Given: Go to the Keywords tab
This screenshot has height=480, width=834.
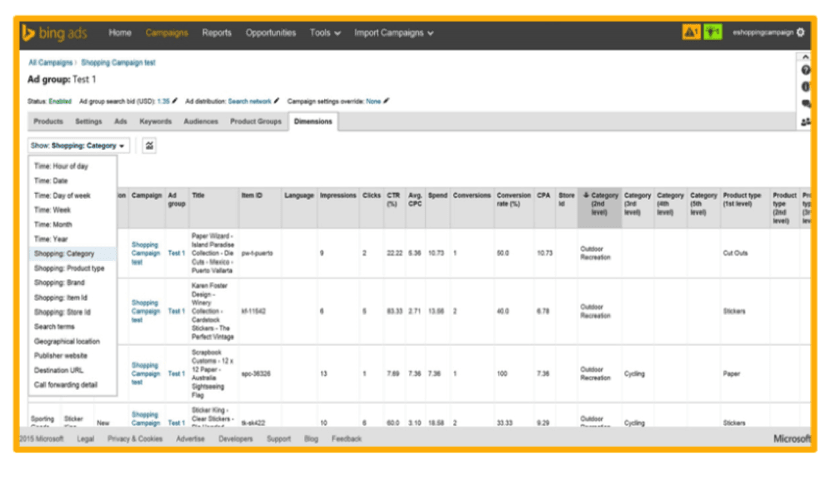Looking at the screenshot, I should 155,121.
